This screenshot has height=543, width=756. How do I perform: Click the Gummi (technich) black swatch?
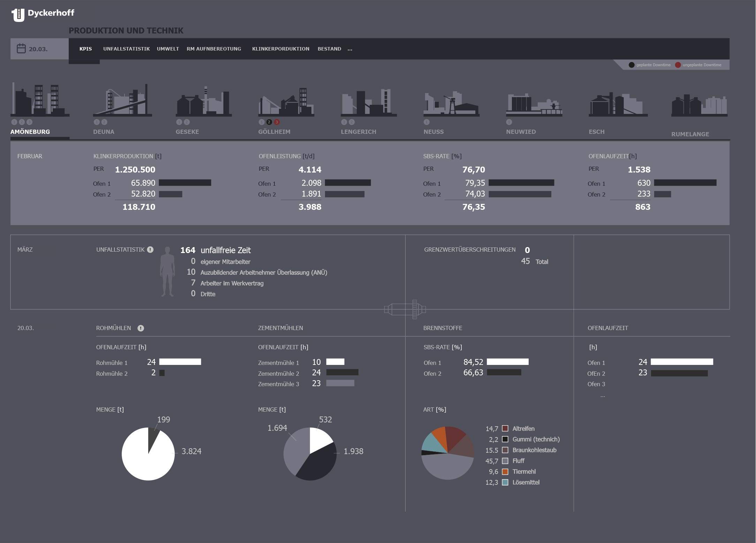pyautogui.click(x=505, y=439)
